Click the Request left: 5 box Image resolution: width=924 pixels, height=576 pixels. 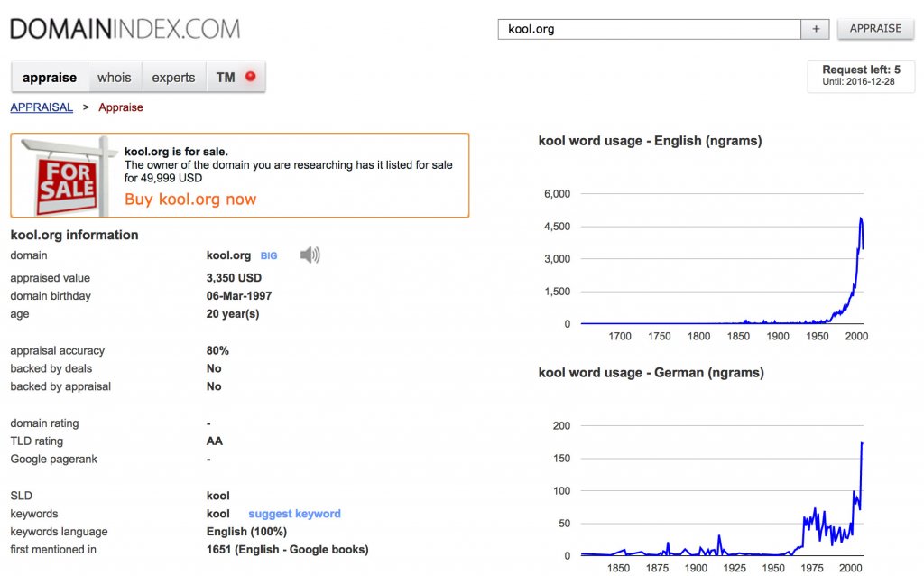(x=861, y=76)
